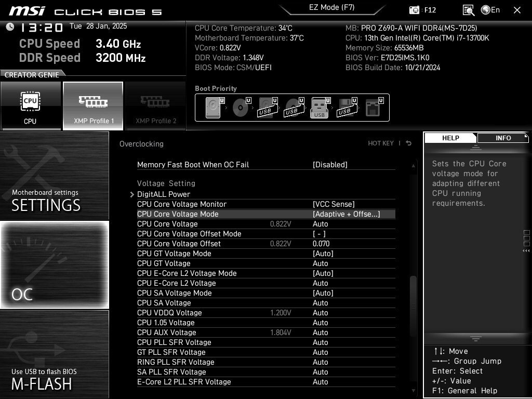This screenshot has width=532, height=399.
Task: Click the scroll up arrow of settings list
Action: pos(413,166)
